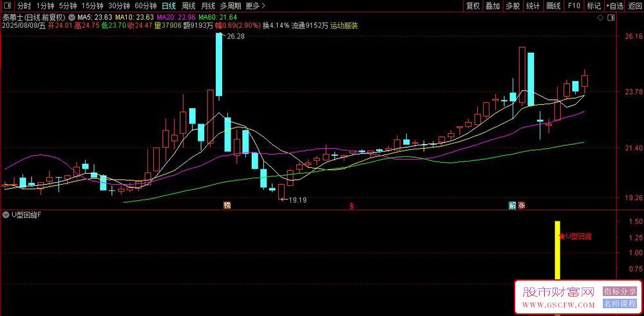Click the MA60: 21.64 label
The image size is (644, 316).
tap(218, 17)
